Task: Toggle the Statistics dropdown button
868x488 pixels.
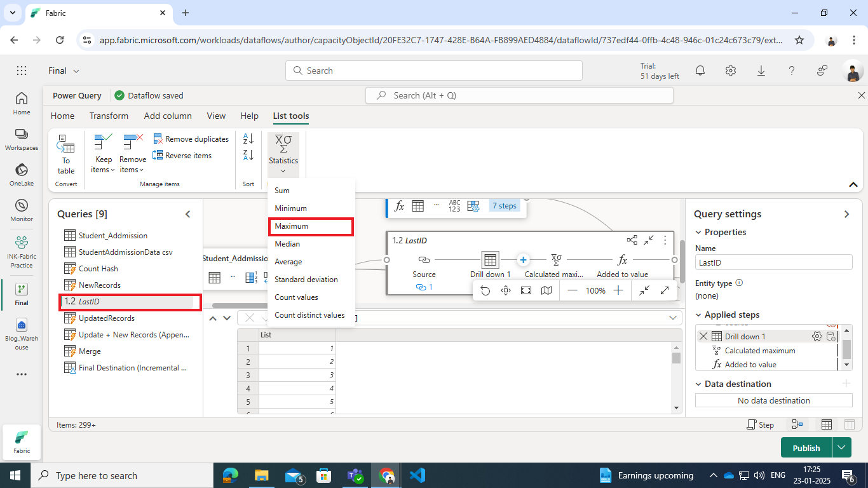Action: (283, 154)
